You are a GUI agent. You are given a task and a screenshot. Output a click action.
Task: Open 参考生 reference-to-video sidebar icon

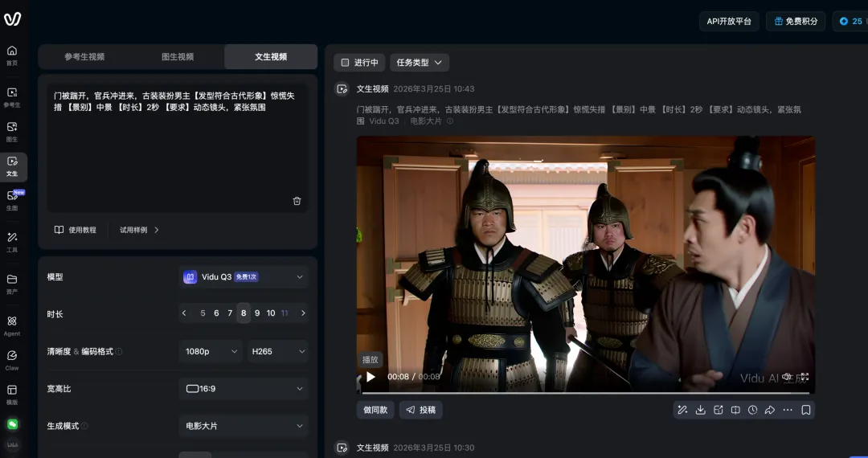(x=11, y=96)
